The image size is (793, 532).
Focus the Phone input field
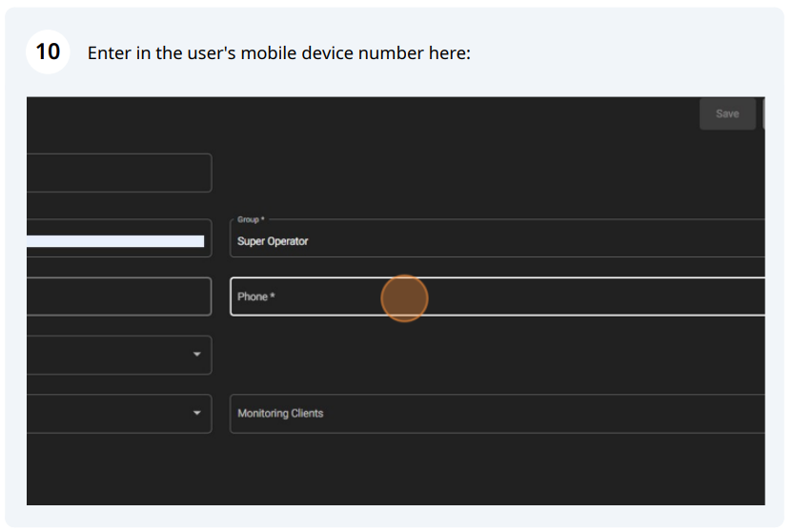[498, 297]
